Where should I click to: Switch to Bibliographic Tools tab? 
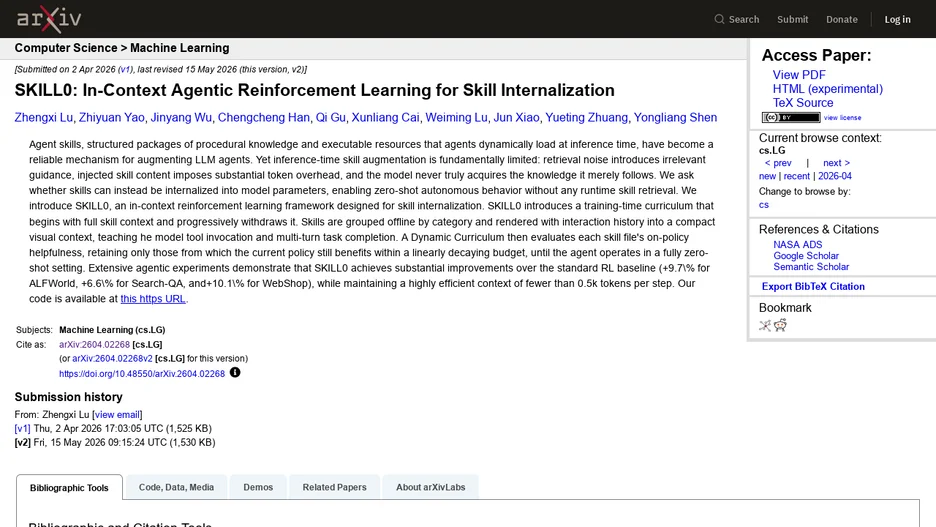point(69,488)
